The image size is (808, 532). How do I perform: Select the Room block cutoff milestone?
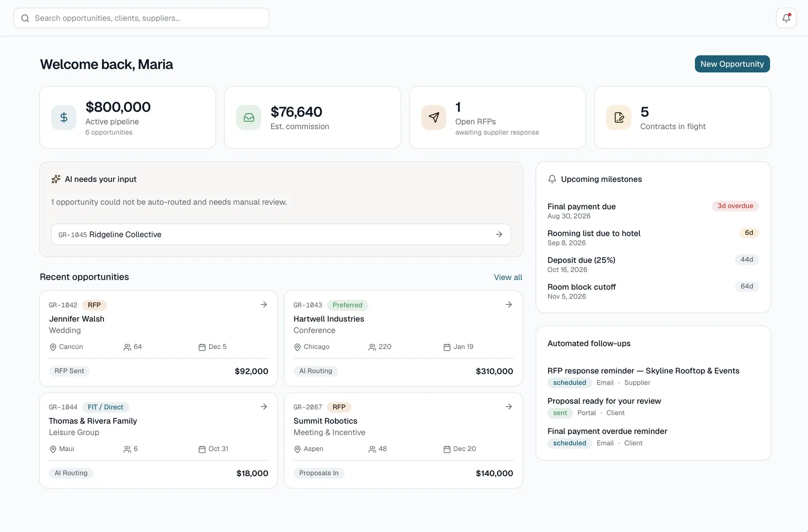click(653, 291)
